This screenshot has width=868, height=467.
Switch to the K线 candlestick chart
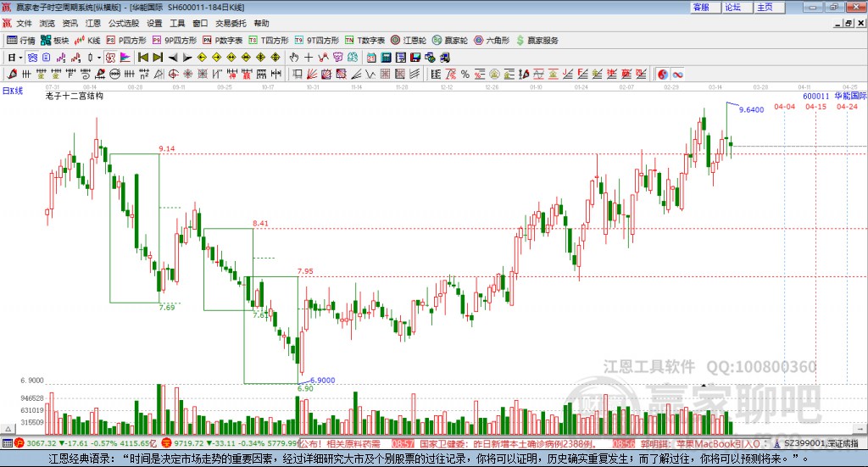87,41
